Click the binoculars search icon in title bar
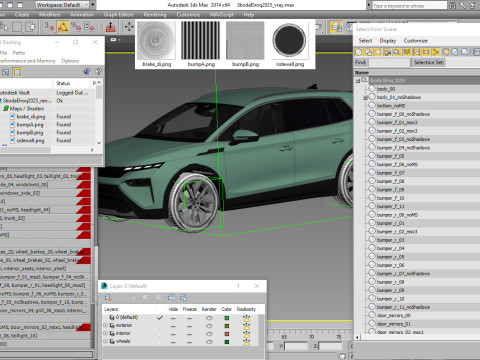480x360 pixels. [x=452, y=5]
